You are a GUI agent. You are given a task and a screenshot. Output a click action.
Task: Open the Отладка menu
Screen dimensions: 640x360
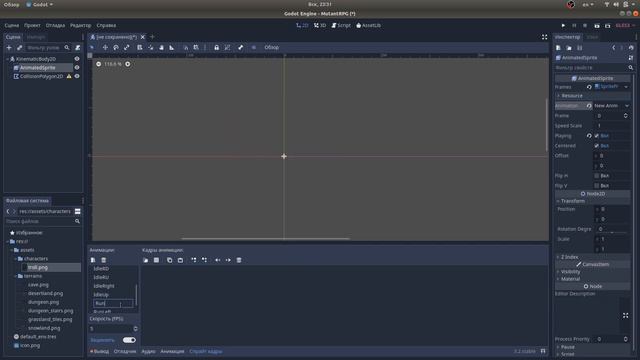[x=55, y=25]
